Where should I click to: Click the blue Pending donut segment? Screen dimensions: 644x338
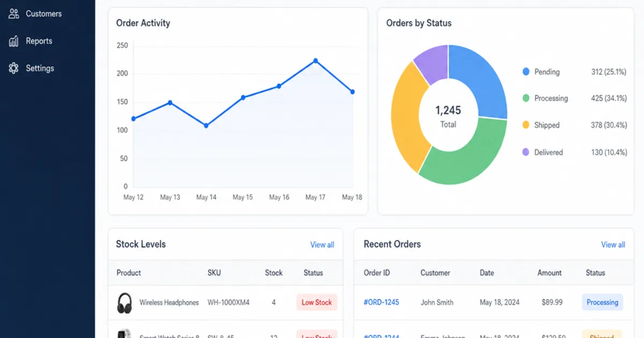coord(483,80)
